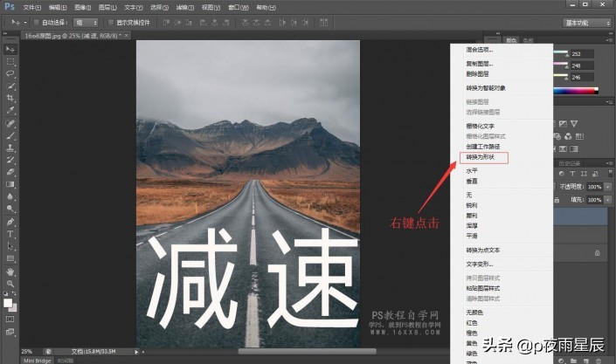Screen dimensions: 616x364
Task: Switch to the 颜色 panel tab
Action: 511,40
